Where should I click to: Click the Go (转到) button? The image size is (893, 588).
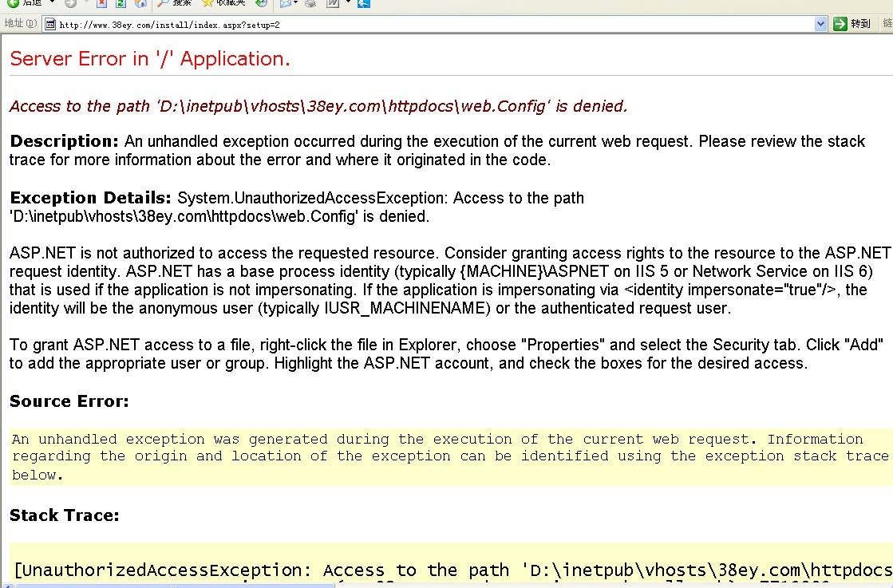click(x=852, y=24)
